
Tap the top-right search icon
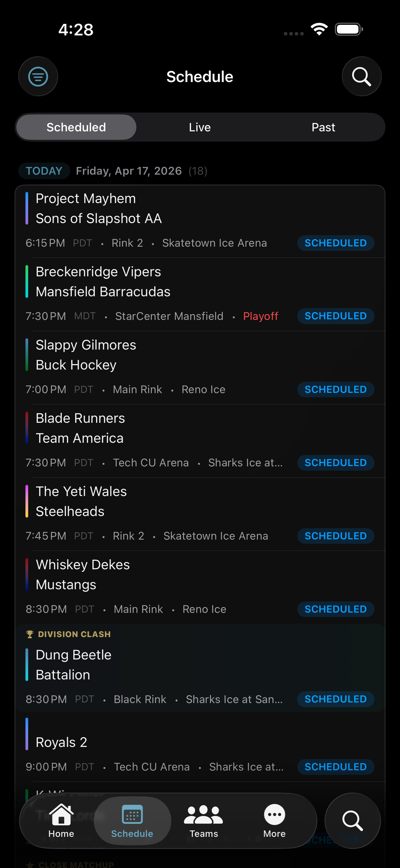pos(361,77)
